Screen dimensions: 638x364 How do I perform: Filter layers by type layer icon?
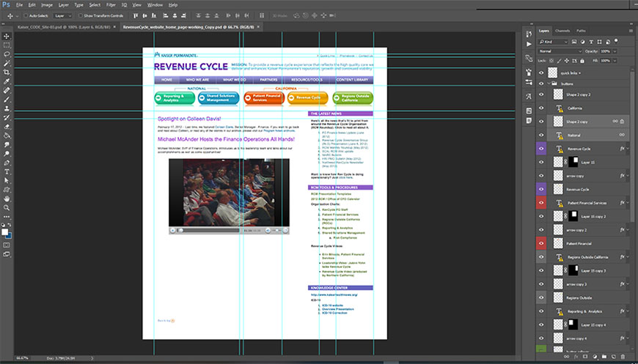pyautogui.click(x=591, y=42)
